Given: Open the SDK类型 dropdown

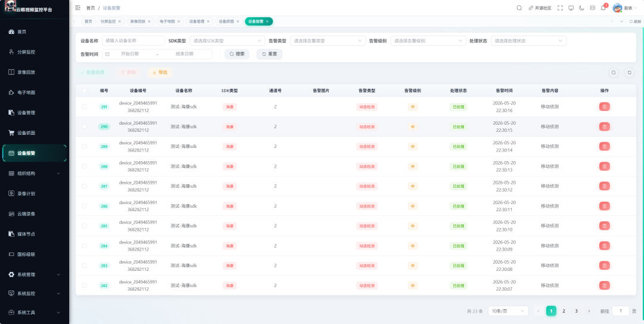Looking at the screenshot, I should (x=228, y=41).
